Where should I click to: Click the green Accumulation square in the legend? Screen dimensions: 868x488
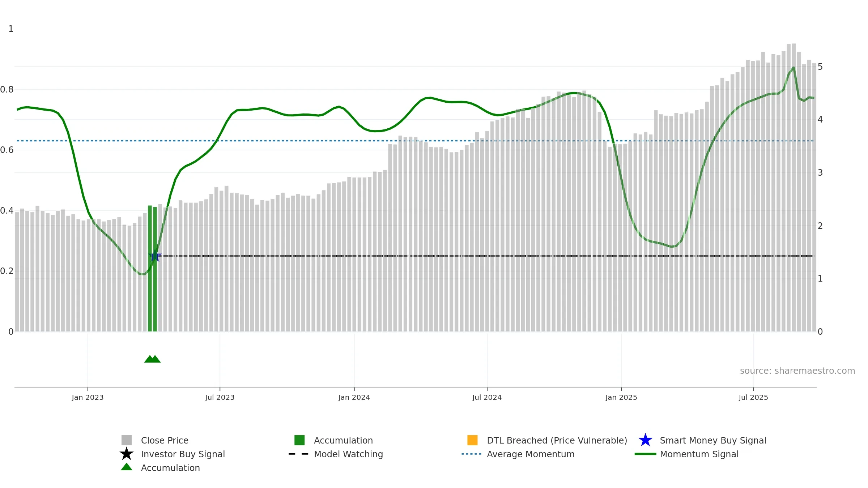[299, 440]
